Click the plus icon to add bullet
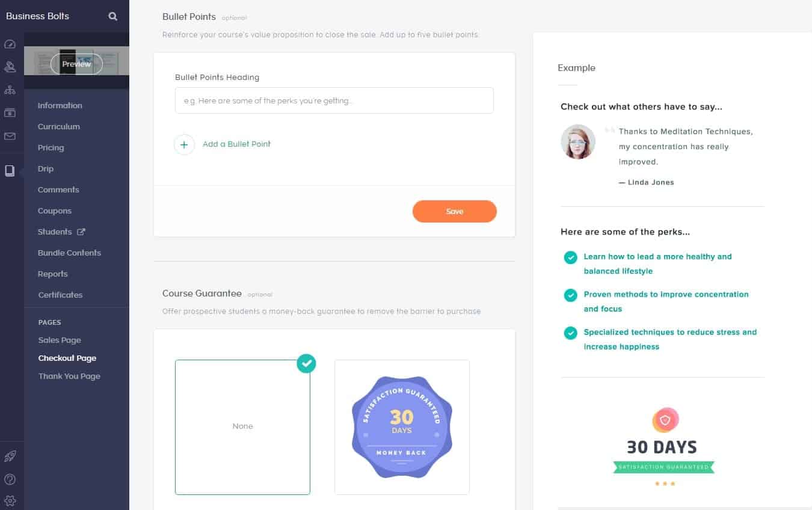Image resolution: width=812 pixels, height=510 pixels. coord(184,144)
